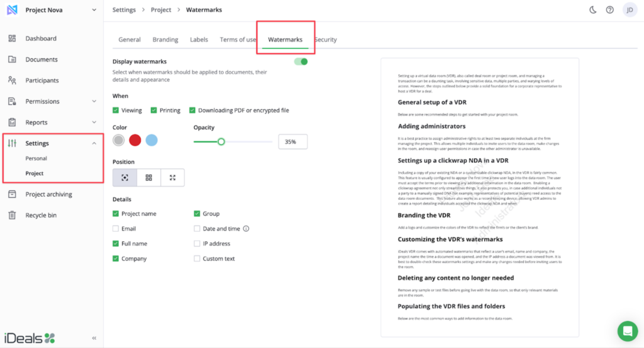Viewport: 644px width, 348px height.
Task: Switch to the Branding tab
Action: click(x=165, y=40)
